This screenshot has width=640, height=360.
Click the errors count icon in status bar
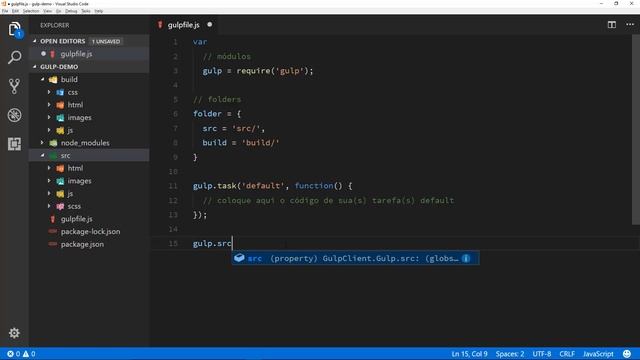tap(11, 354)
